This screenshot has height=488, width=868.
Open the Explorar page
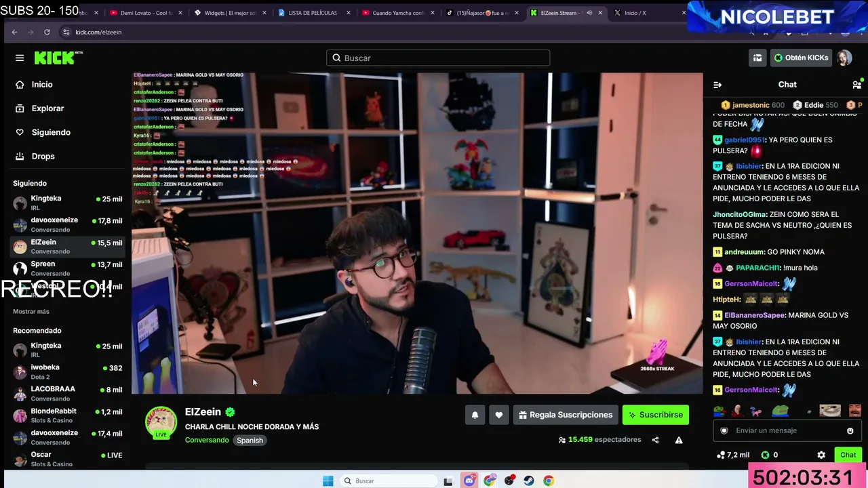tap(47, 108)
